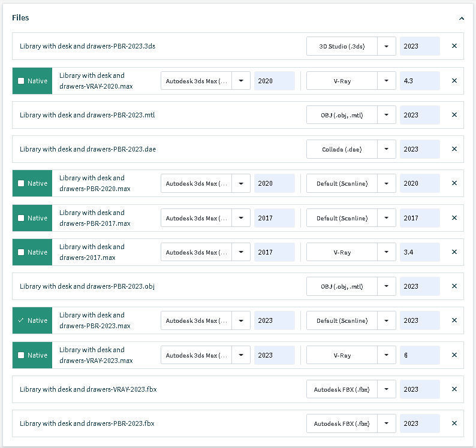476x448 pixels.
Task: Collapse the Files section chevron
Action: tap(462, 19)
